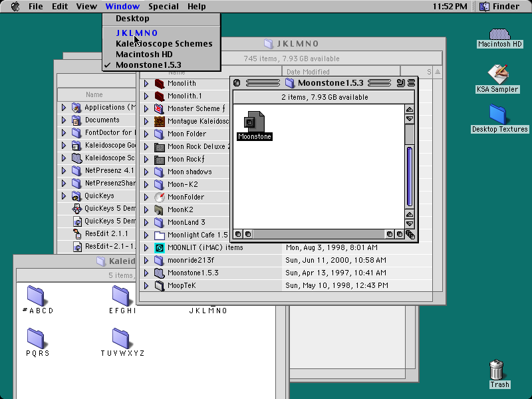Viewport: 532px width, 399px height.
Task: Open E F G H I folder
Action: [x=121, y=295]
